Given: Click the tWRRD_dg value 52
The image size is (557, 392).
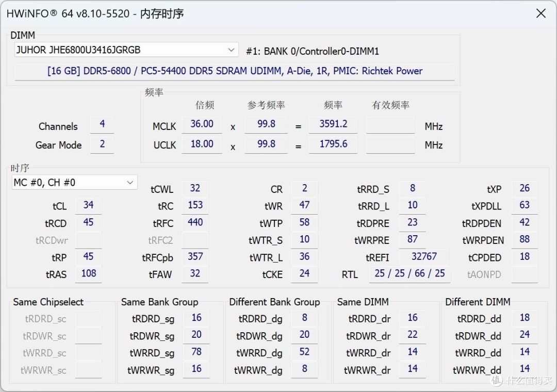Looking at the screenshot, I should click(x=304, y=352).
